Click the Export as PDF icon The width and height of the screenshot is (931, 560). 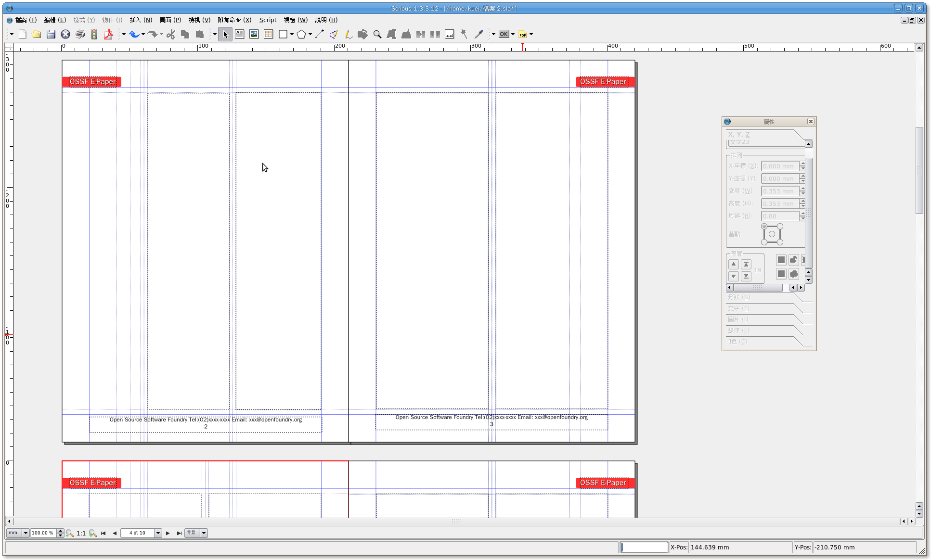coord(109,34)
